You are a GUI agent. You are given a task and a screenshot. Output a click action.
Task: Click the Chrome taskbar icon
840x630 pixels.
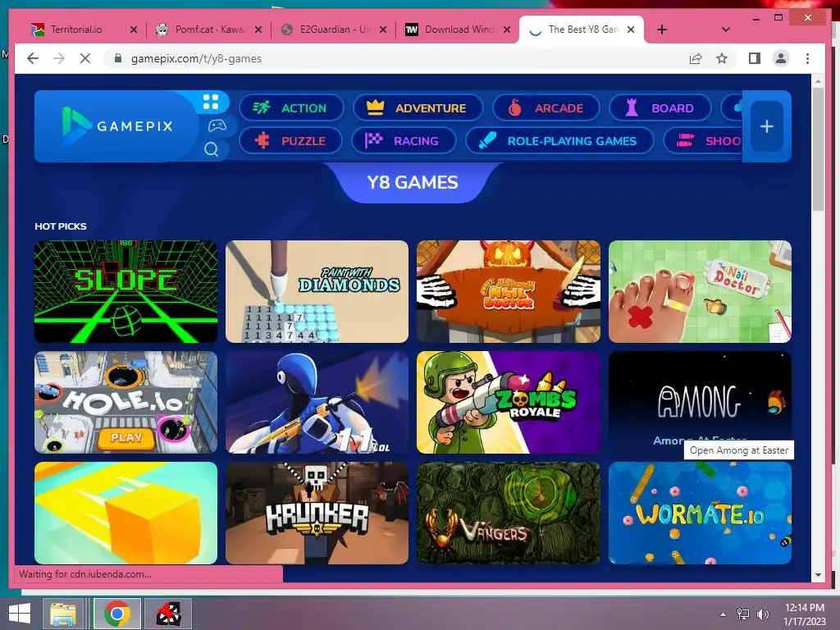click(117, 614)
